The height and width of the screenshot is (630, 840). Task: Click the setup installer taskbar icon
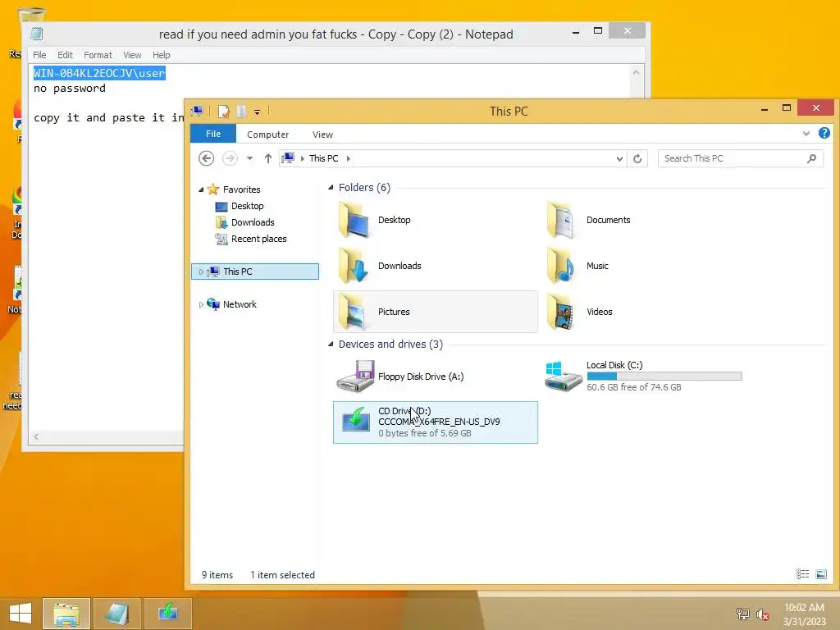pos(167,614)
